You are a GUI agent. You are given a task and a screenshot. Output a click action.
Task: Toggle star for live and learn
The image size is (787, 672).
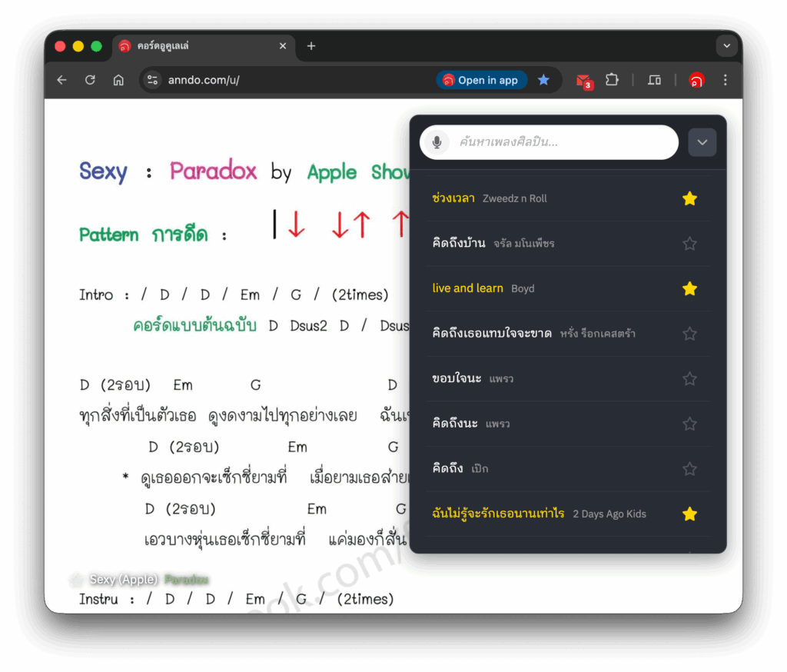click(x=689, y=289)
